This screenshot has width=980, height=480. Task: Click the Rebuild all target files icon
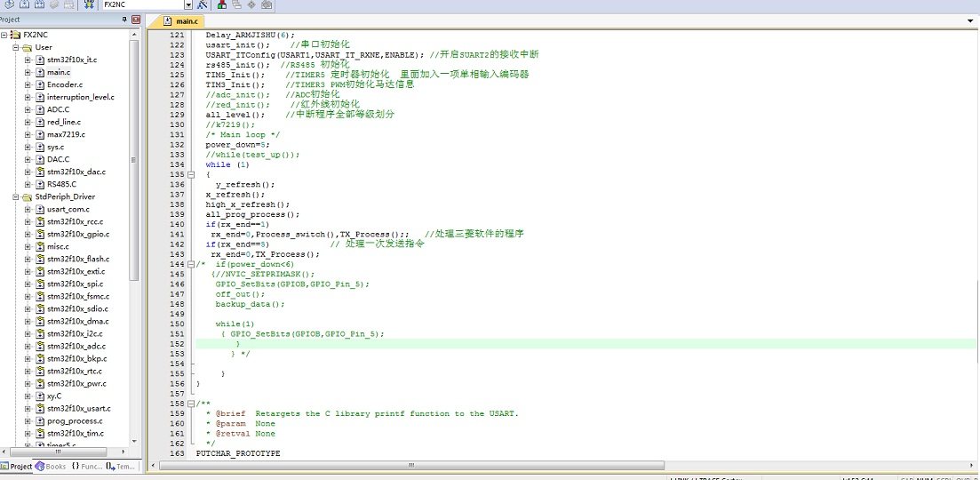pos(39,4)
